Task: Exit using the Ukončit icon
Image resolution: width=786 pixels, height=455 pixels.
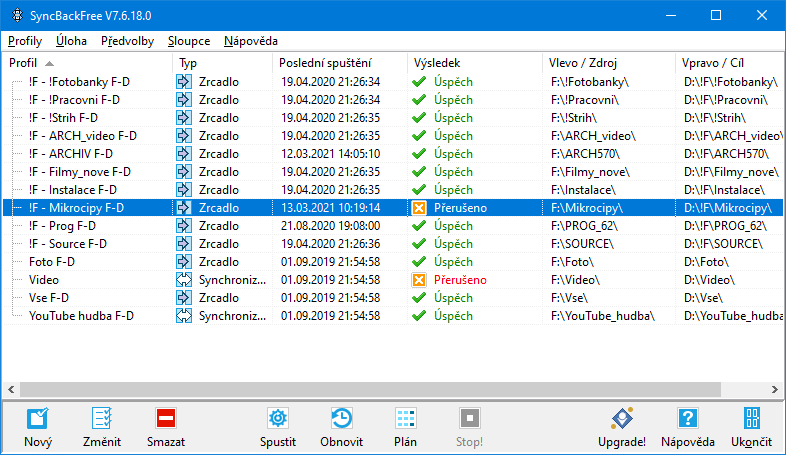Action: coord(751,419)
